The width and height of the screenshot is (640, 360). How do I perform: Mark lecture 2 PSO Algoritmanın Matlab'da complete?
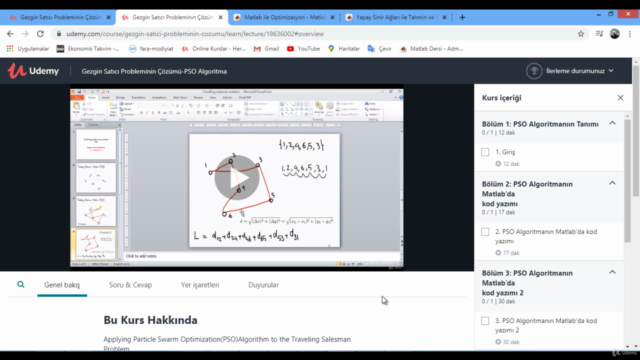pos(485,232)
